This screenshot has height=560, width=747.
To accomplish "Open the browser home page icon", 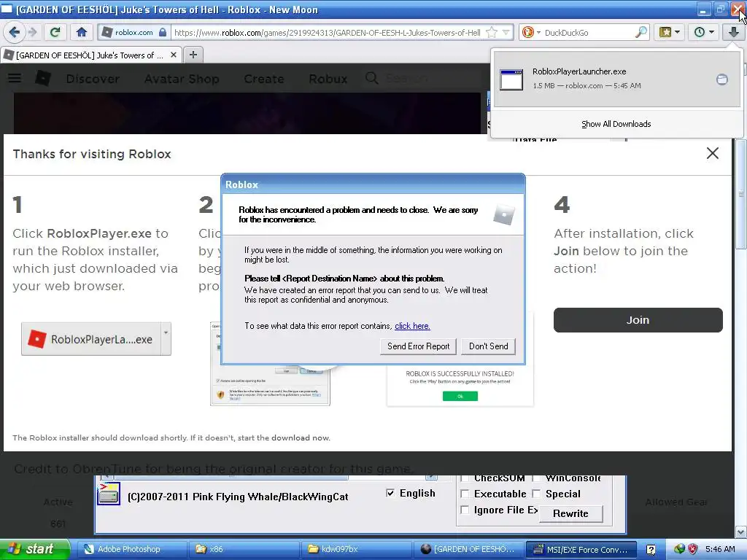I will coord(82,32).
